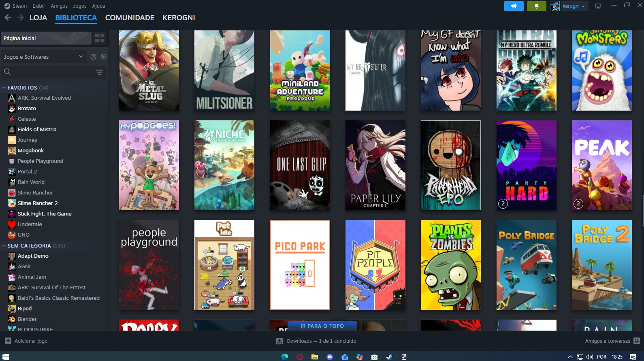The height and width of the screenshot is (361, 644).
Task: Open the notifications bell
Action: coord(536,6)
